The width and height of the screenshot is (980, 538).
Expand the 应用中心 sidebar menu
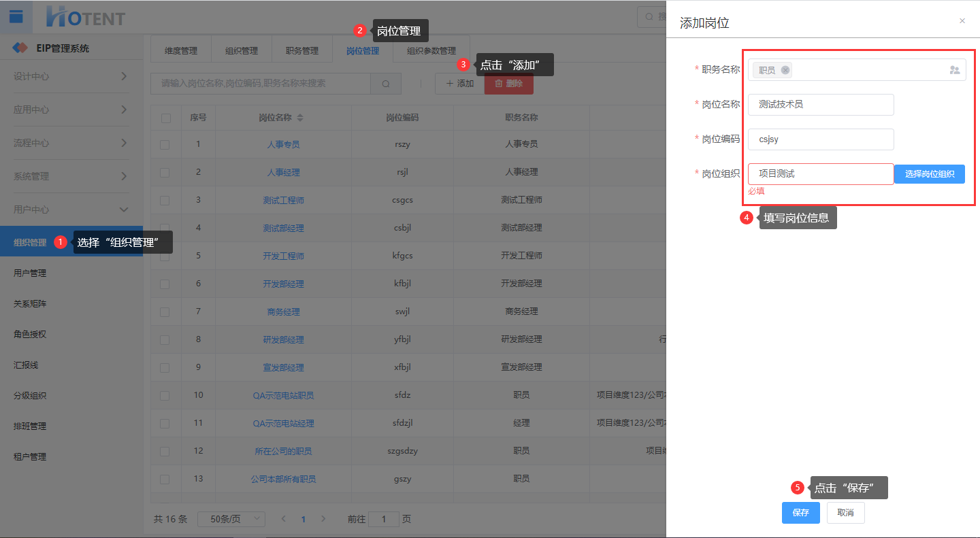[x=71, y=110]
